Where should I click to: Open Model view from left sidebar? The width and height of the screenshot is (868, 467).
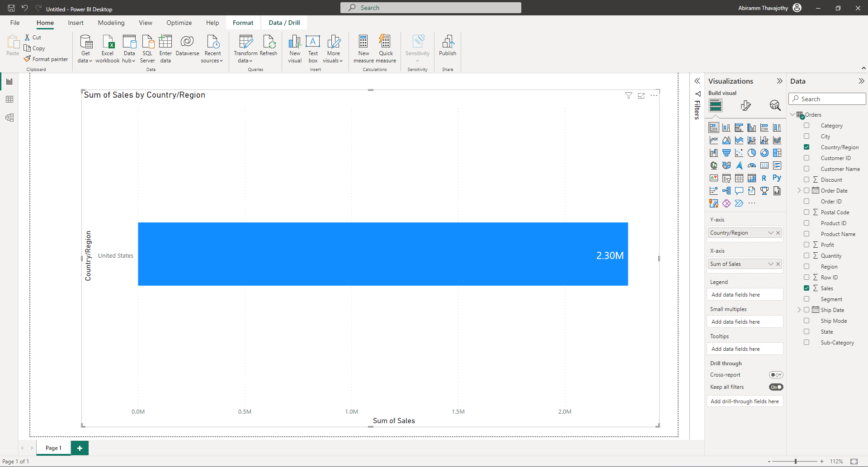pyautogui.click(x=9, y=118)
